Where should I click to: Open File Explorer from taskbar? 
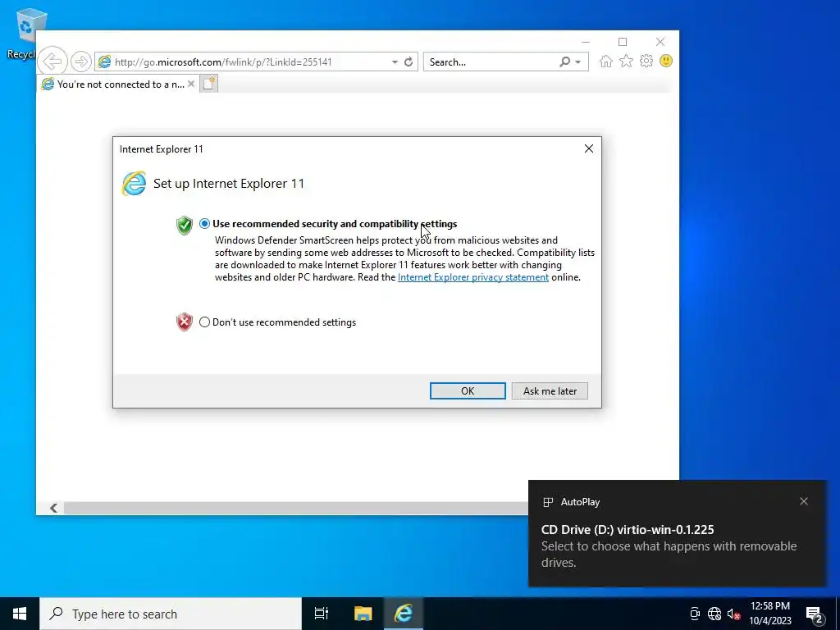point(363,614)
